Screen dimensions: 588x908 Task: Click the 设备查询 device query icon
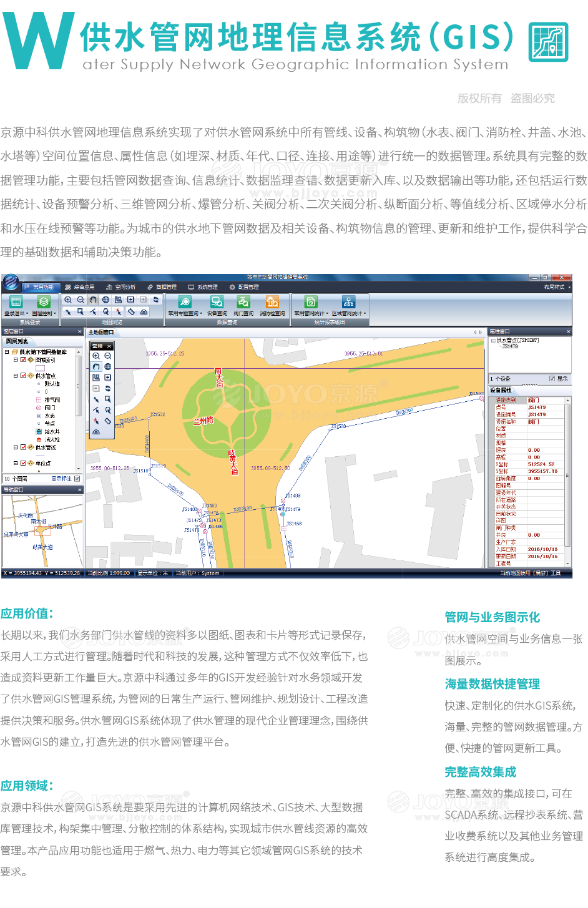[x=217, y=303]
